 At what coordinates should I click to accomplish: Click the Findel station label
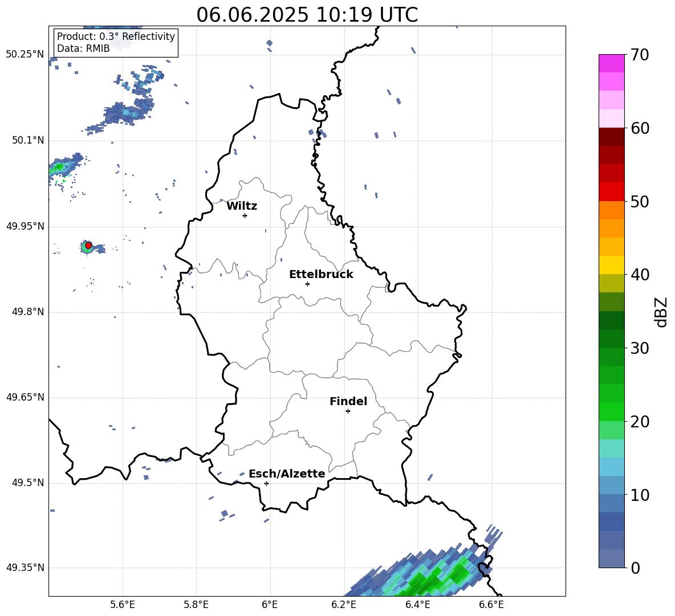[x=348, y=401]
